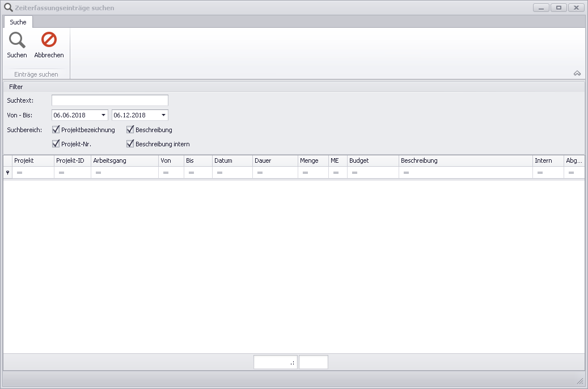Click the Projekt column filter operator icon

click(x=19, y=172)
